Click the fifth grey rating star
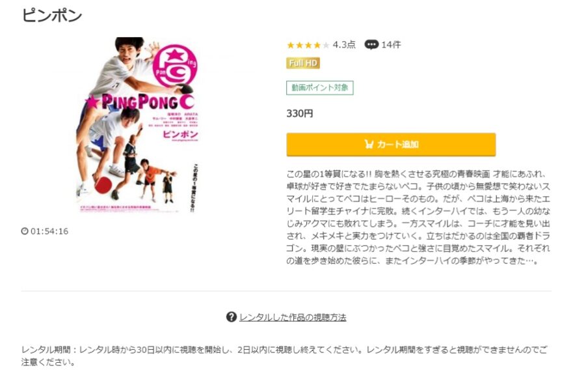This screenshot has height=381, width=588. click(326, 46)
